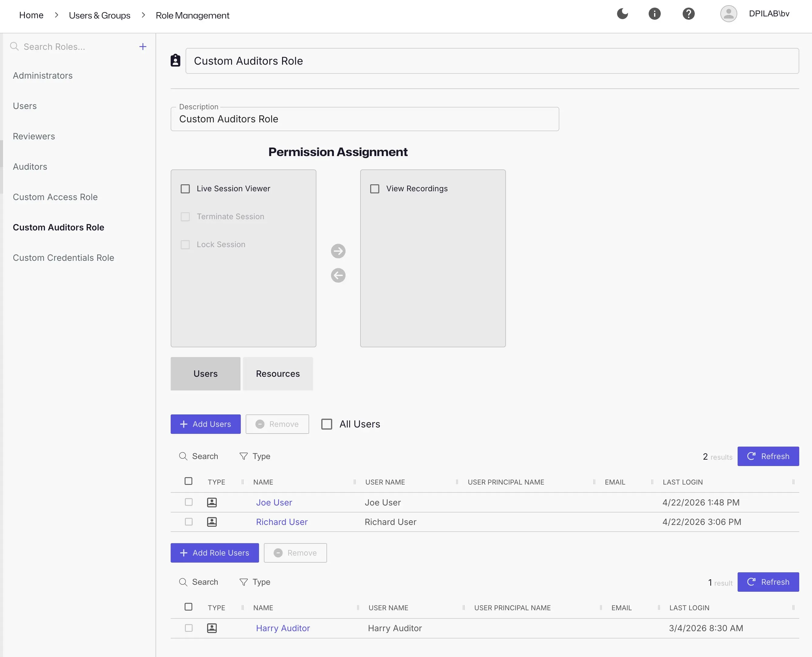The width and height of the screenshot is (812, 657).
Task: Click Remove button next to Add Role Users
Action: (295, 553)
